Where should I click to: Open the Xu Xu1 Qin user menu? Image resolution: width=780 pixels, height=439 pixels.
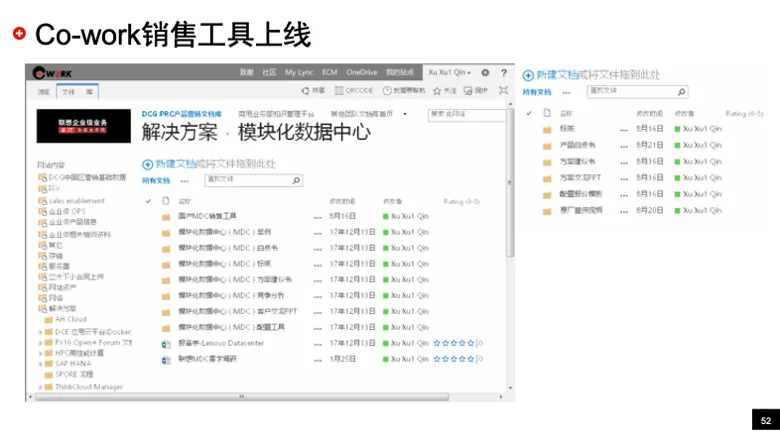(449, 73)
